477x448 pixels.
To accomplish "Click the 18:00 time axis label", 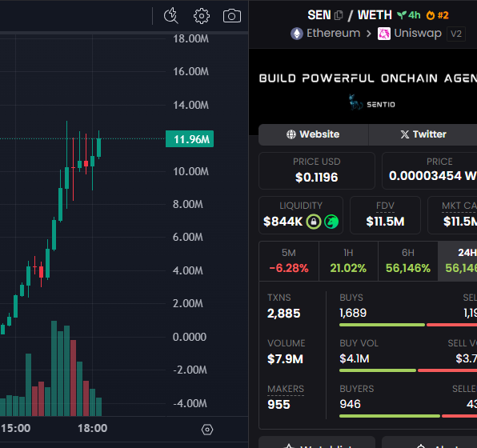I will coord(93,428).
